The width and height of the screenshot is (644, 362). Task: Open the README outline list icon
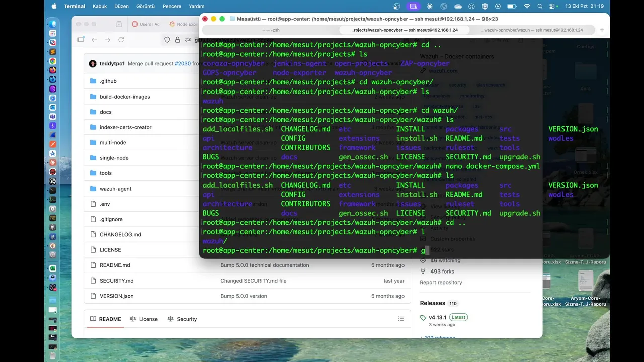401,319
